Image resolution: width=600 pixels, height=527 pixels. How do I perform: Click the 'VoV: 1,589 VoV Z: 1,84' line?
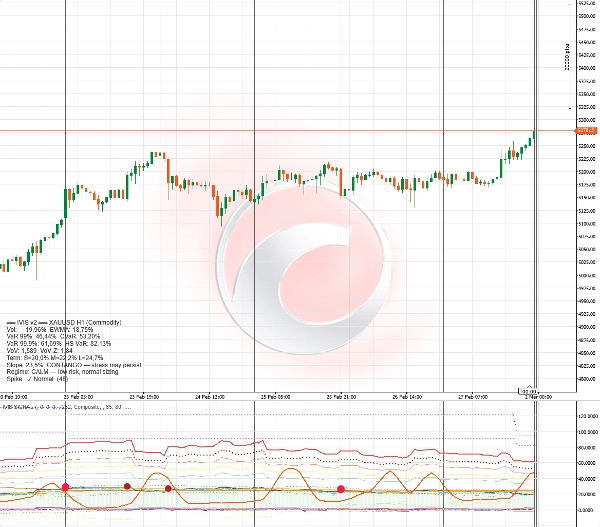click(39, 351)
